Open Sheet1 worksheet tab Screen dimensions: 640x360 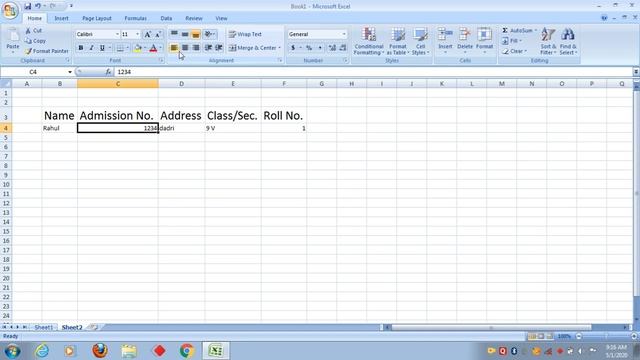tap(43, 327)
